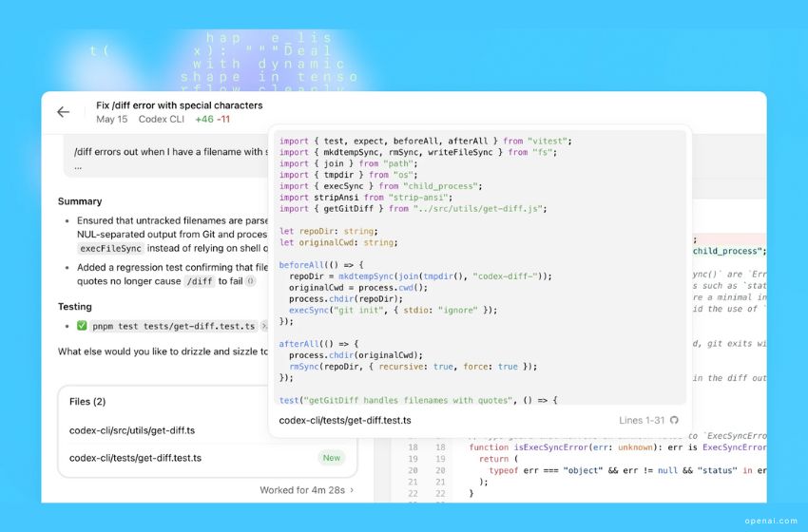Click the 'New' badge on get-diff.test.ts row

[x=332, y=458]
